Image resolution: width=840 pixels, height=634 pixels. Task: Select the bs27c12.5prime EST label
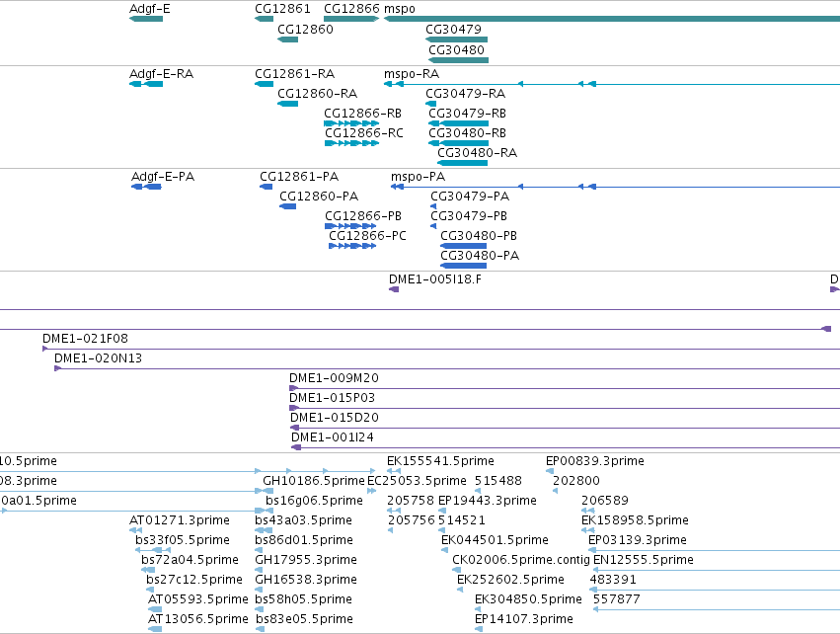194,580
